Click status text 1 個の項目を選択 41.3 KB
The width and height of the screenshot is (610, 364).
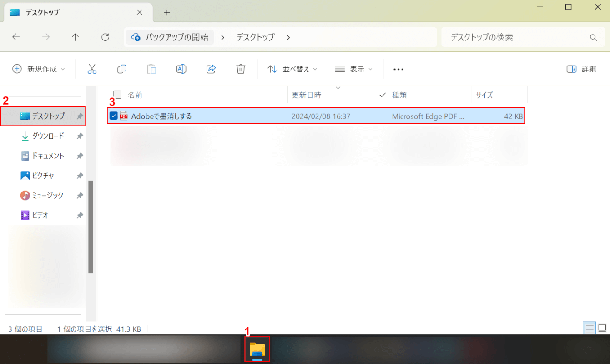pyautogui.click(x=99, y=329)
